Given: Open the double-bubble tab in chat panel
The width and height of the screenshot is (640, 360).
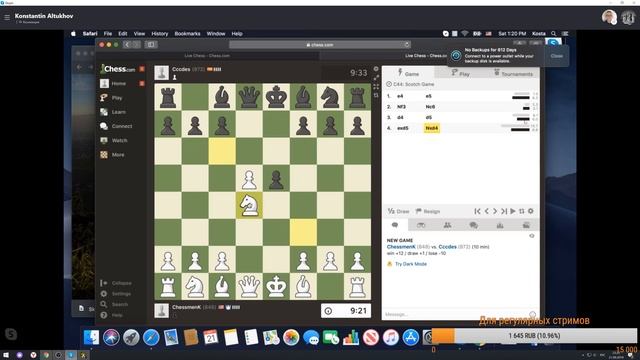Looking at the screenshot, I should pos(473,225).
